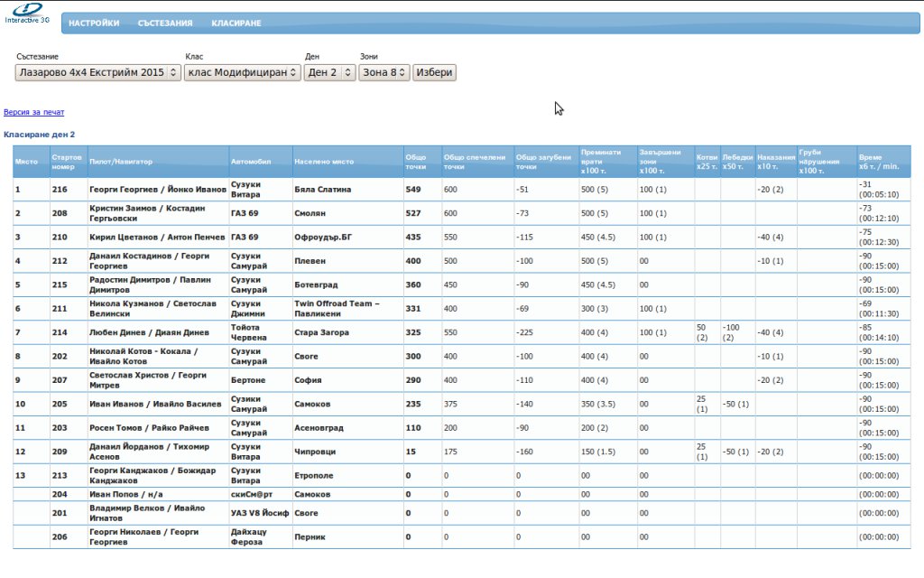Click the Стартов номер column header
Viewport: 924px width, 578px height.
[x=67, y=162]
